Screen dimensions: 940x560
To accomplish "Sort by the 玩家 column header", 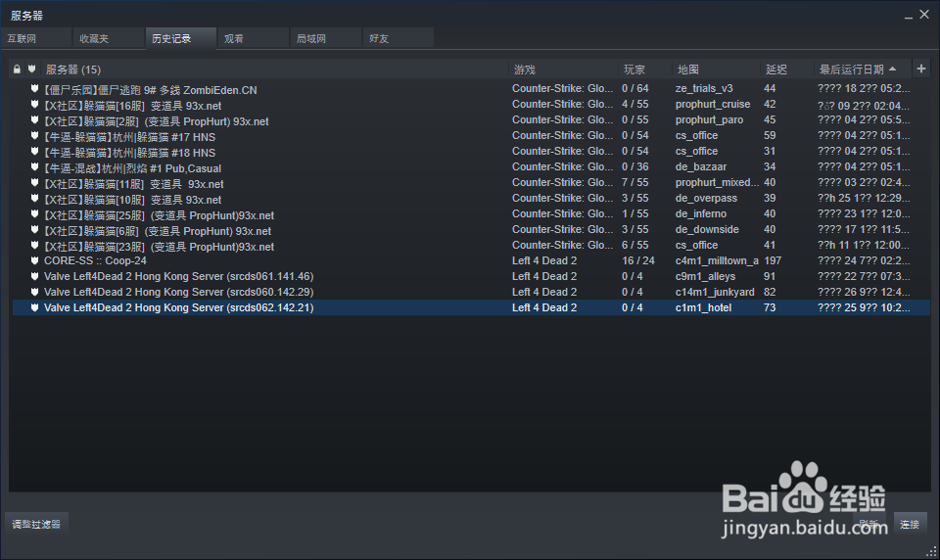I will coord(645,70).
